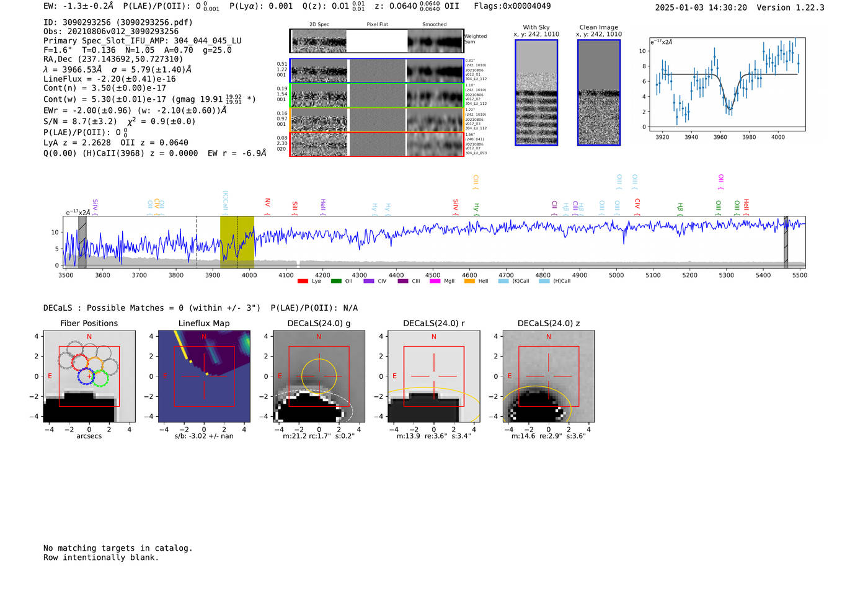Click the yellow highlighted region in the spectrum
Viewport: 868px width, 591px height.
(237, 242)
